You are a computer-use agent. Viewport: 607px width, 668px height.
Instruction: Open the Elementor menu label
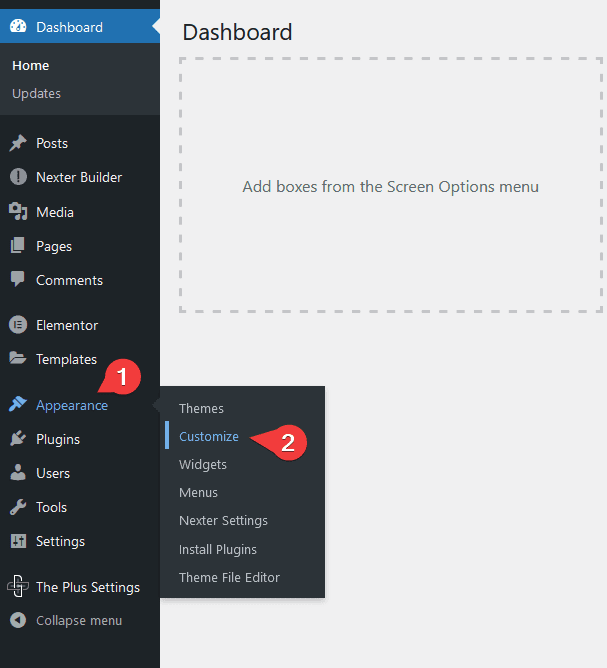[67, 325]
